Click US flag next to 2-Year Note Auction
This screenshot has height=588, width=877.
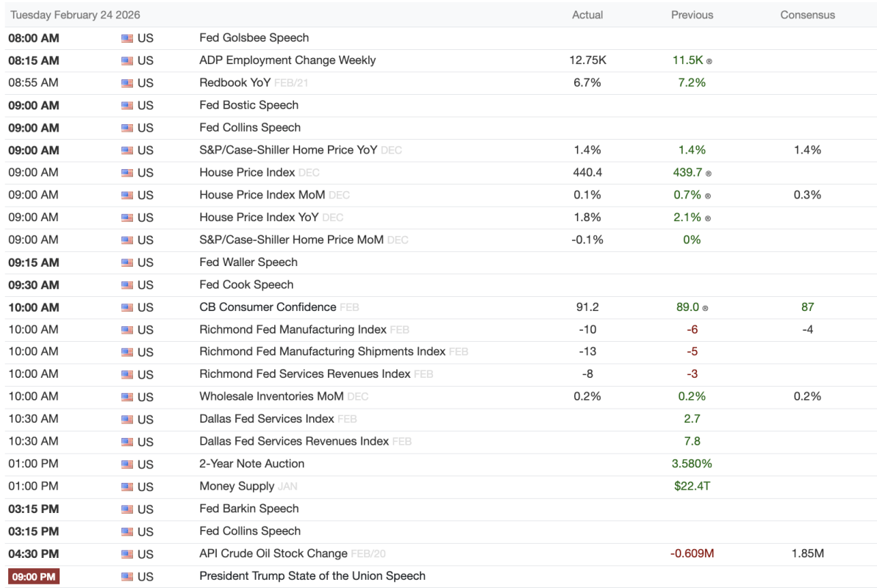(127, 465)
